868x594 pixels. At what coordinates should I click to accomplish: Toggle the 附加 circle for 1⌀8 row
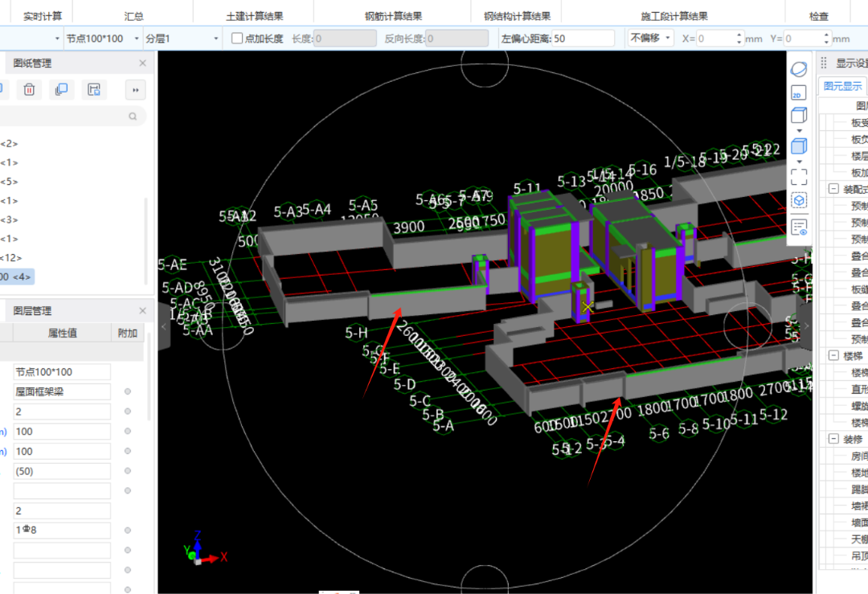point(128,531)
